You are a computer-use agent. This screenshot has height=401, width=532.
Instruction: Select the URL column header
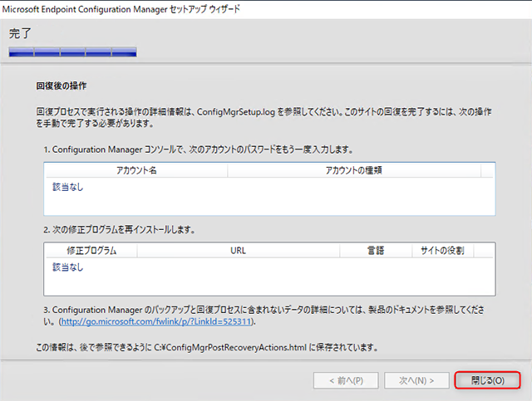pos(238,250)
